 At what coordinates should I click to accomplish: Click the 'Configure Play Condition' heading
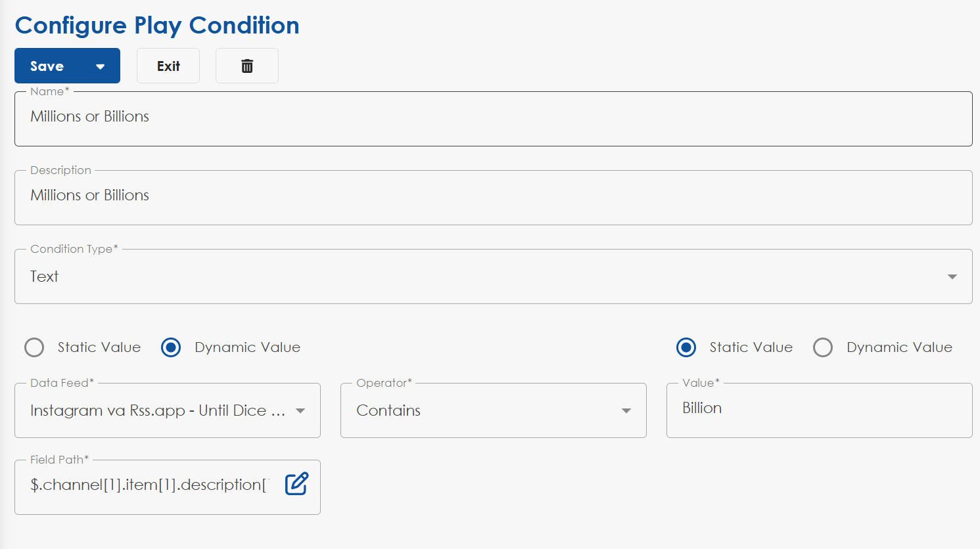pyautogui.click(x=157, y=25)
